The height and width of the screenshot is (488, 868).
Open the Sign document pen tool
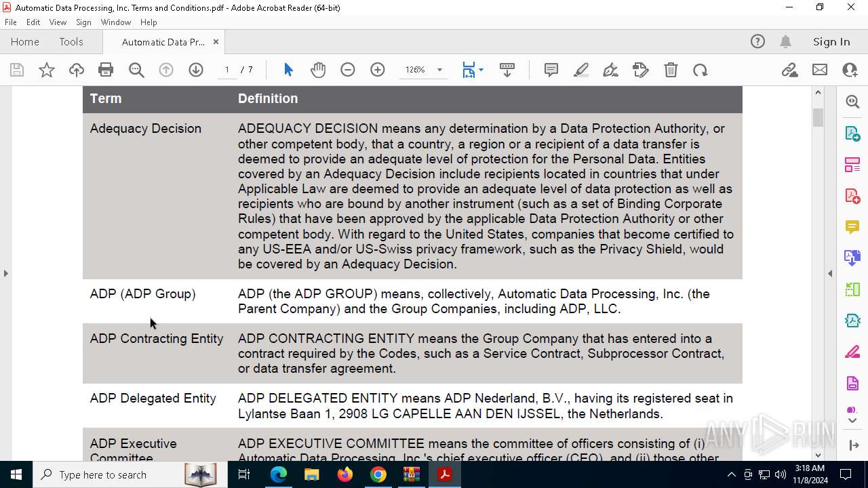point(610,70)
